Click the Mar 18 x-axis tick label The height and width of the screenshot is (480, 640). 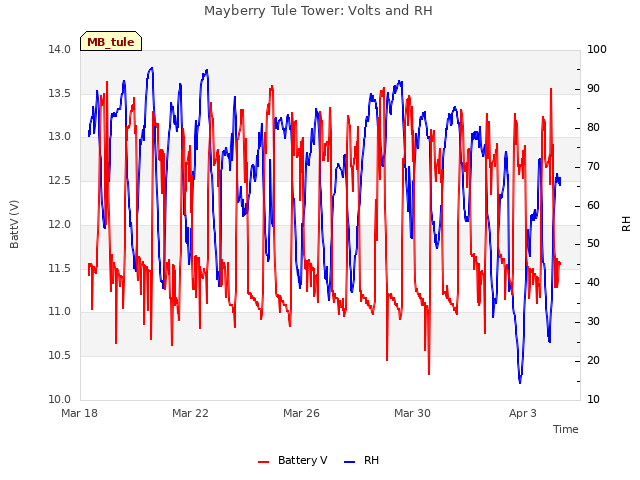click(x=80, y=413)
